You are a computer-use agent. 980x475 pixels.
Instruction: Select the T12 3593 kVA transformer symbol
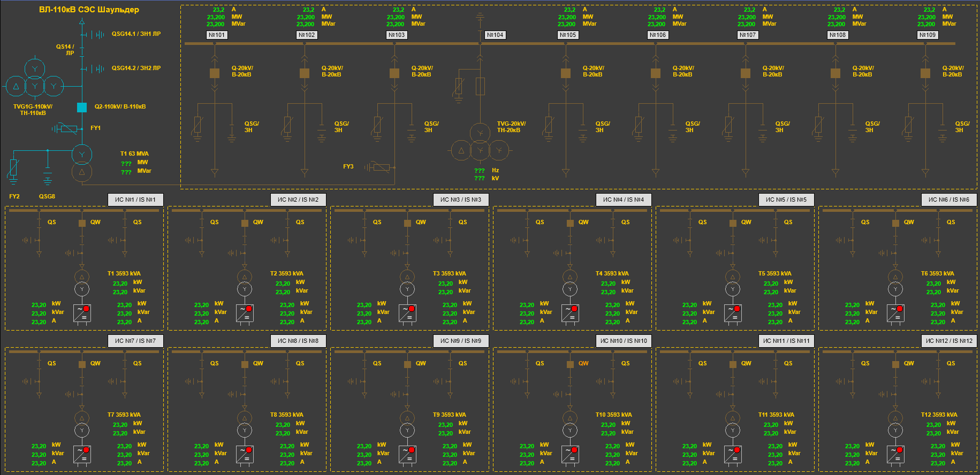895,424
